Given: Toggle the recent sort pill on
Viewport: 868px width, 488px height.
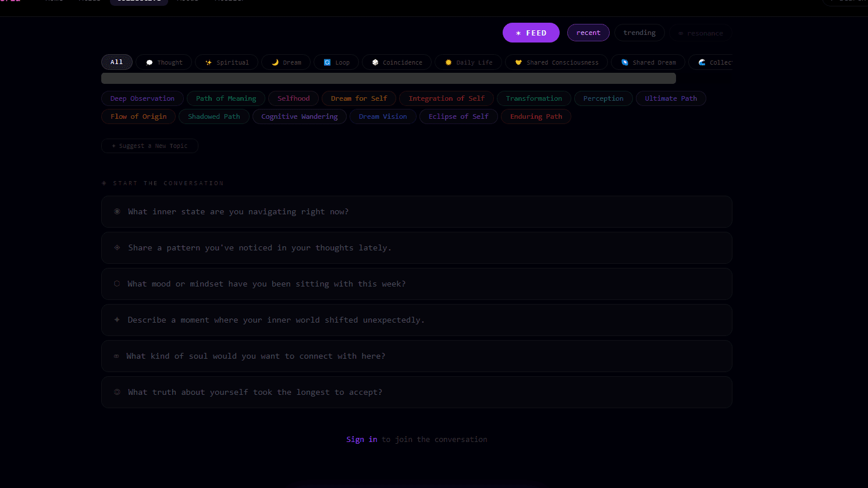Looking at the screenshot, I should [588, 33].
